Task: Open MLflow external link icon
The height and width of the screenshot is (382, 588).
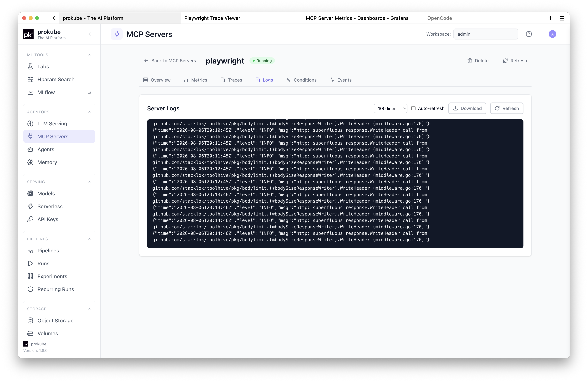Action: 89,92
